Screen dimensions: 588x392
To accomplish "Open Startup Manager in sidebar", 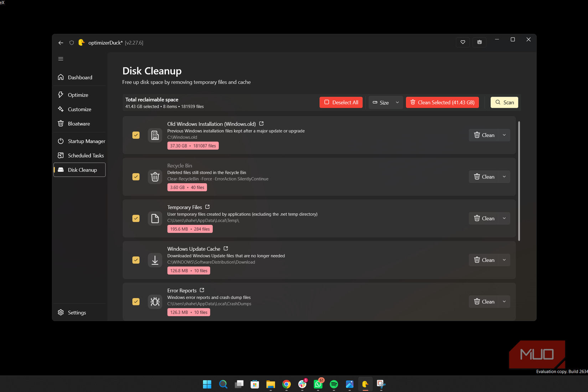I will coord(79,141).
